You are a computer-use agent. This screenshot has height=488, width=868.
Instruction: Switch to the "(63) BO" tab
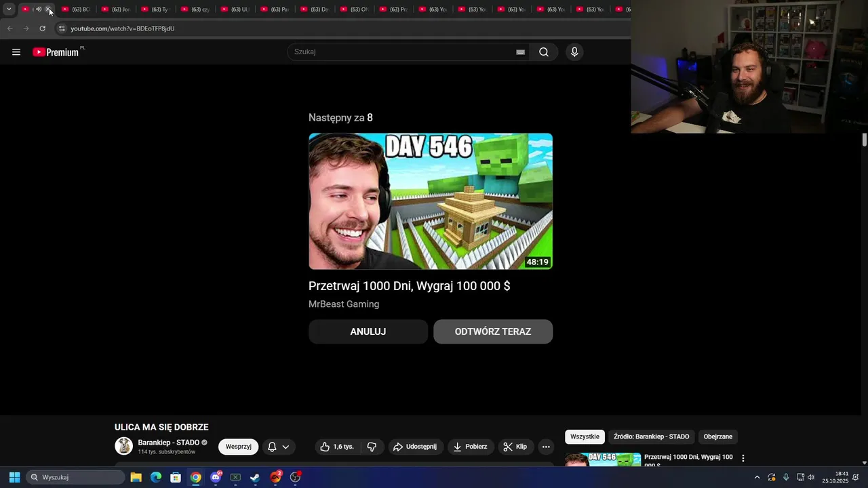(x=76, y=9)
